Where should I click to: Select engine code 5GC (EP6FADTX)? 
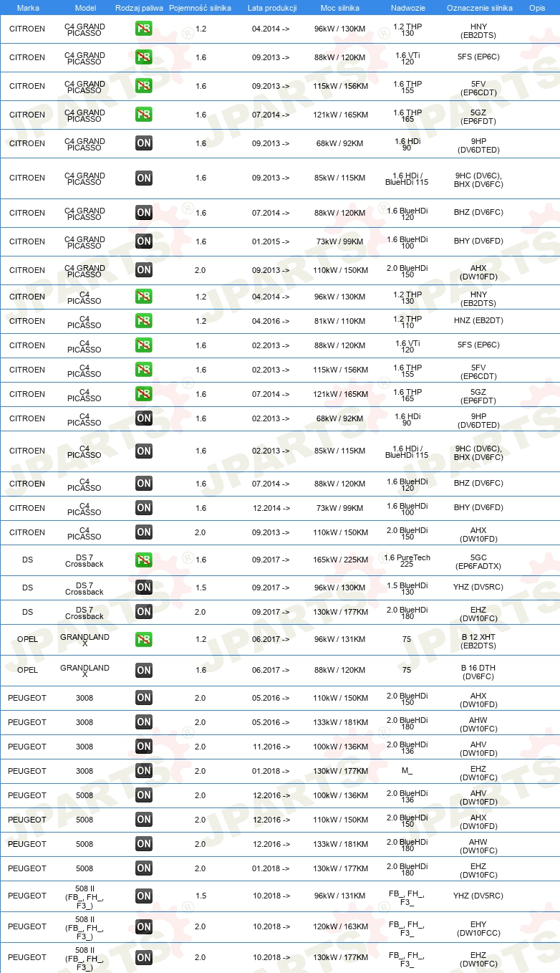coord(479,562)
